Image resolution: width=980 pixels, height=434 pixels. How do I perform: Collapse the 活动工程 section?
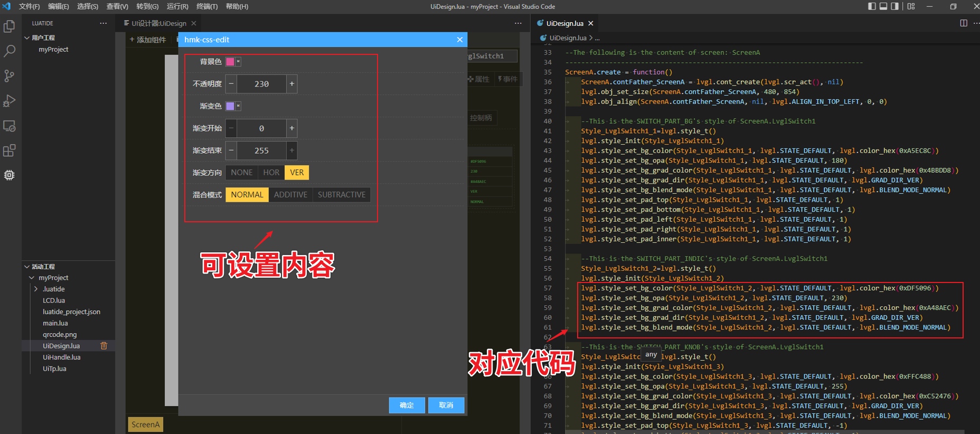(27, 267)
